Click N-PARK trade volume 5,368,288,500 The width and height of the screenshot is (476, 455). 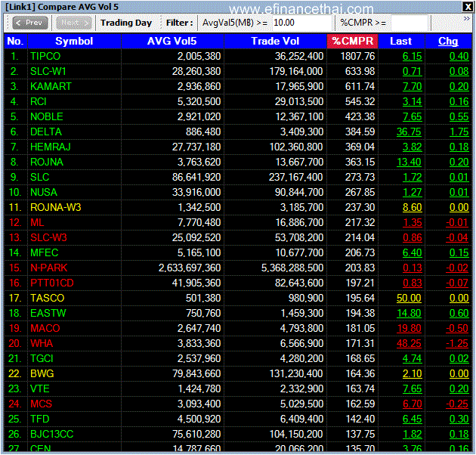point(292,268)
